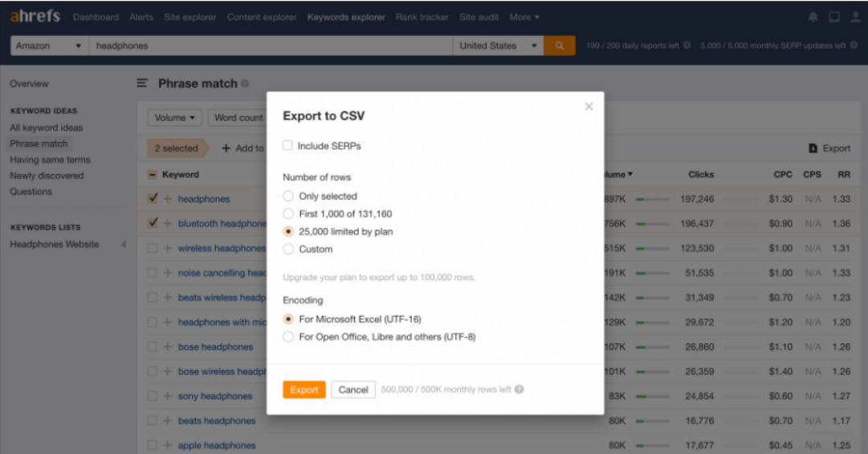868x454 pixels.
Task: Uncheck the bluetooth headphones checkbox
Action: tap(153, 223)
